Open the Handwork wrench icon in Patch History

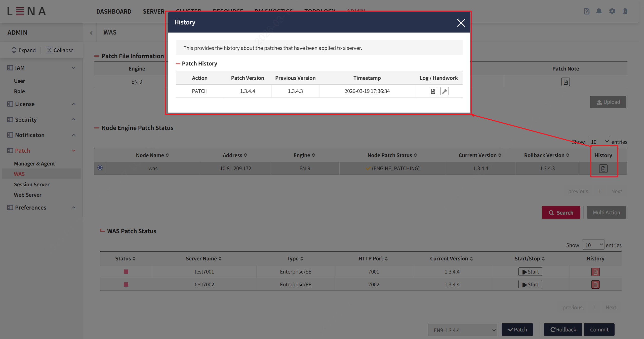pyautogui.click(x=445, y=91)
